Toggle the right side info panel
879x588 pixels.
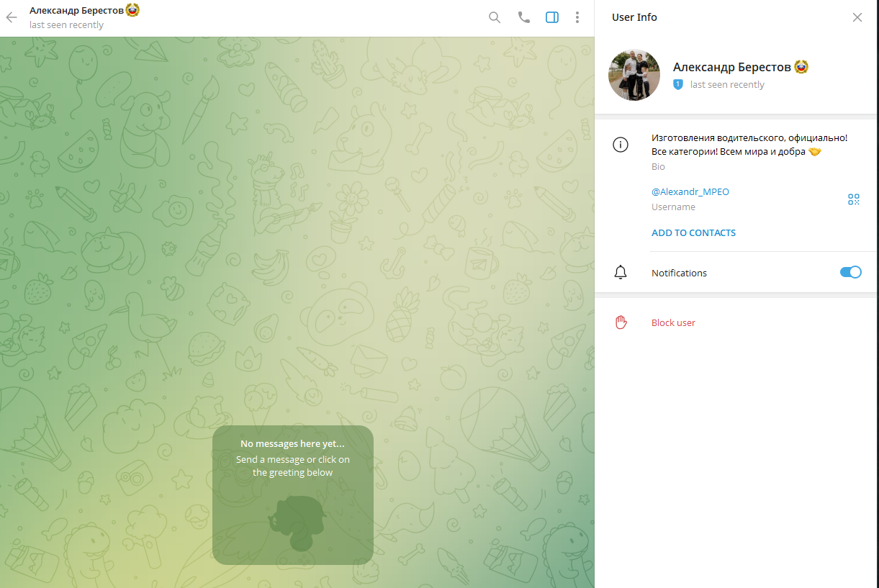pos(552,17)
